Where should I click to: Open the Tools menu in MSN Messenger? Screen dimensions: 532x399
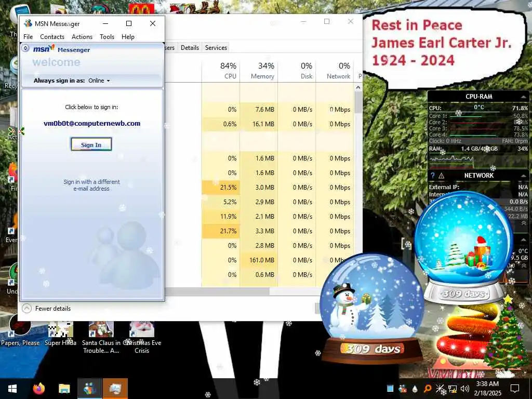107,37
